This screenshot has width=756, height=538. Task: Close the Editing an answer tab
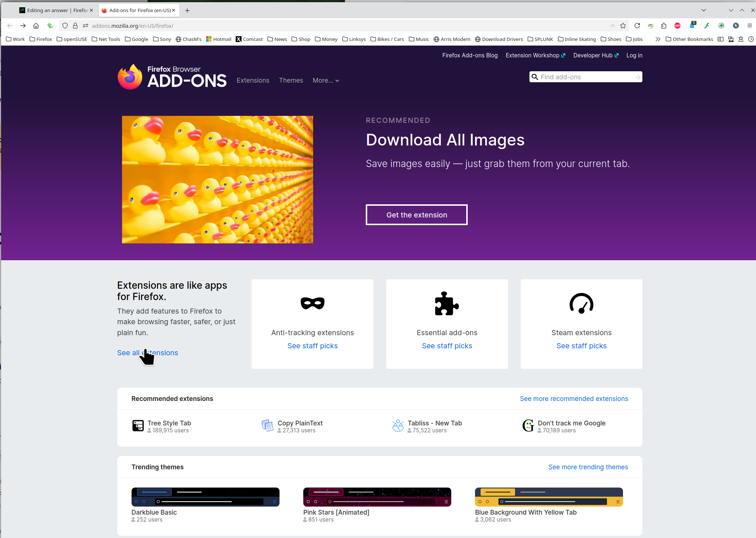click(x=91, y=10)
